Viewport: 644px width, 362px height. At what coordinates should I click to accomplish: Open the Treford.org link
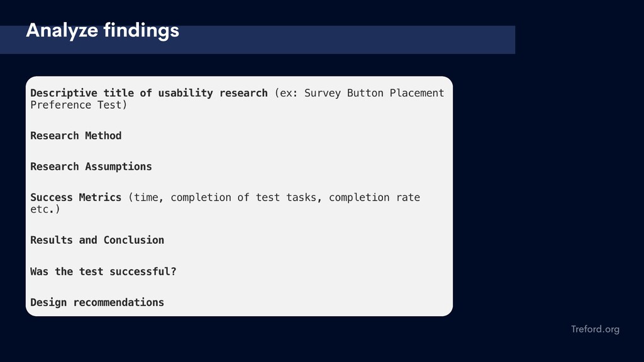pyautogui.click(x=595, y=329)
